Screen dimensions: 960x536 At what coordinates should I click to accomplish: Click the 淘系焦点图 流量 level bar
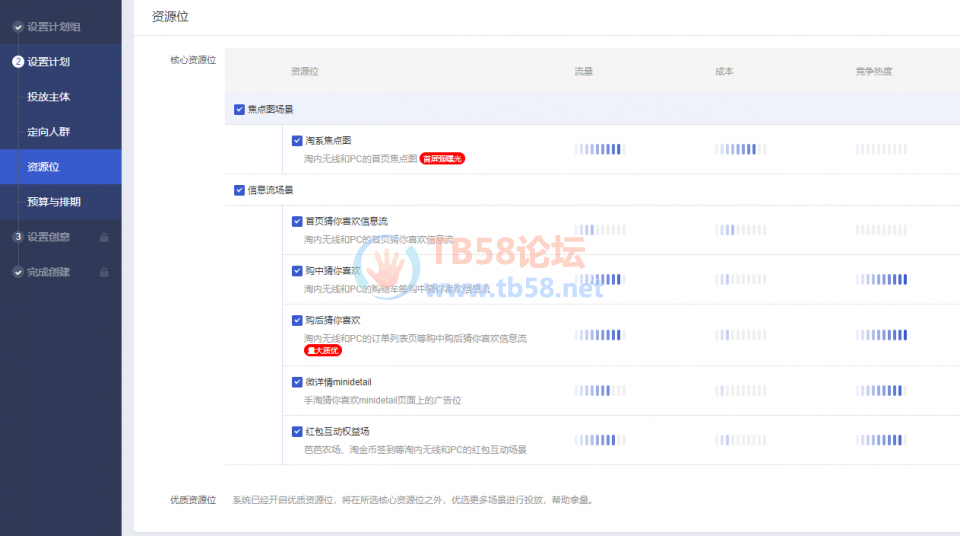pos(599,149)
